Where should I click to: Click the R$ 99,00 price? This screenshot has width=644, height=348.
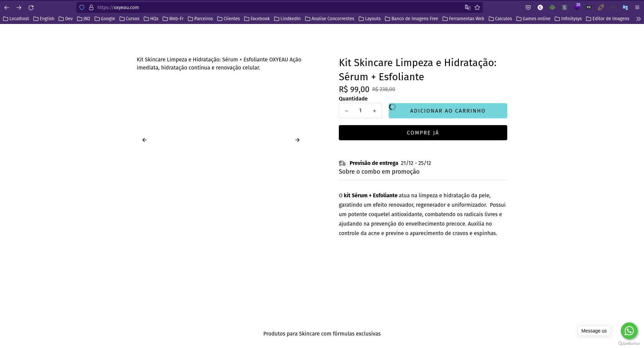(x=354, y=89)
